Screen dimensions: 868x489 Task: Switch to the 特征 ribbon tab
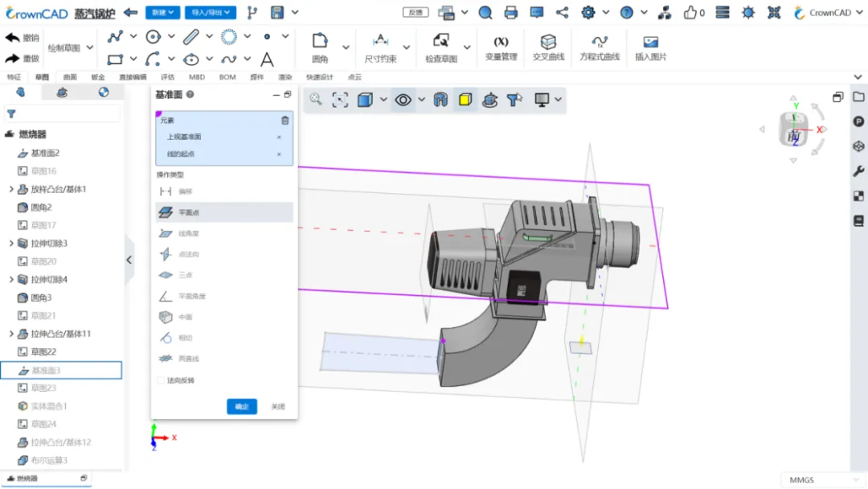14,77
